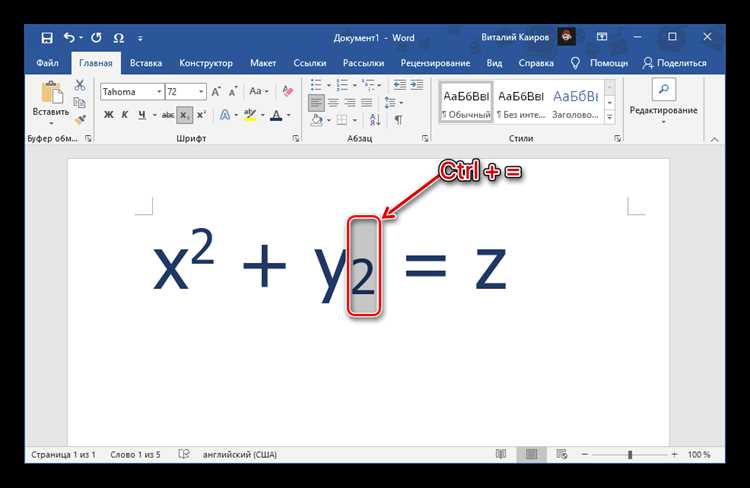Adjust the zoom slider in the status bar

pyautogui.click(x=630, y=455)
